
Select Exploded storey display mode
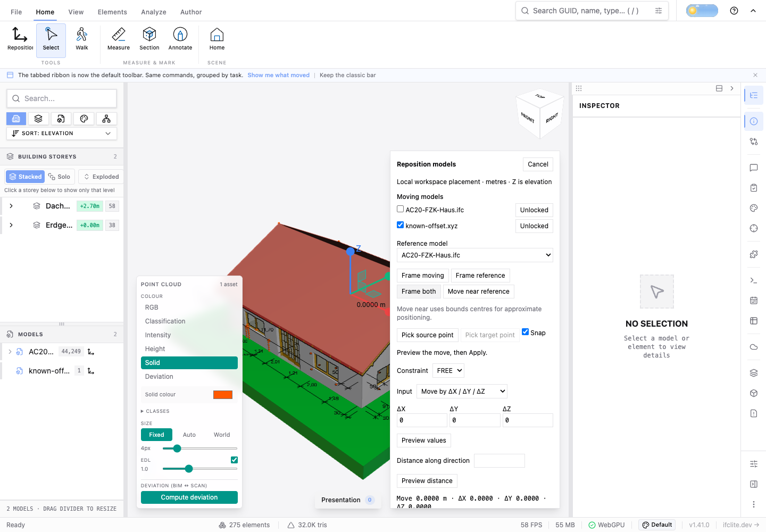click(101, 177)
